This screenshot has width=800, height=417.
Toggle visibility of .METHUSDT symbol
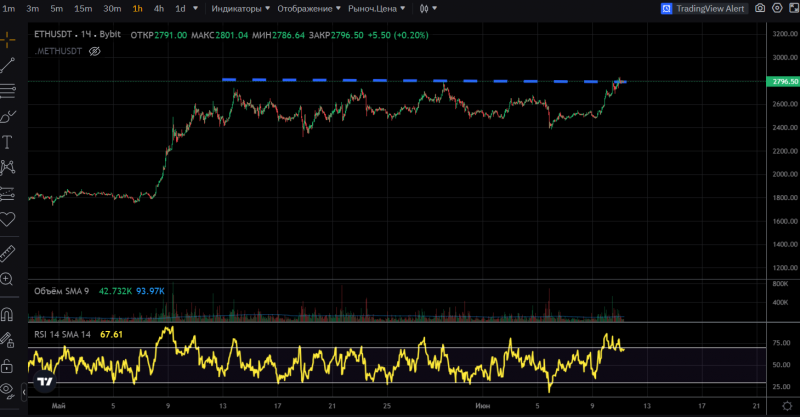pos(94,51)
